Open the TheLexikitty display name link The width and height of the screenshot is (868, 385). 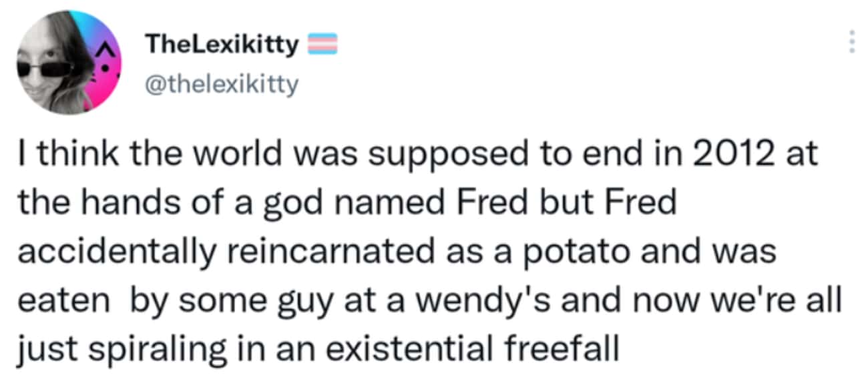pyautogui.click(x=222, y=45)
